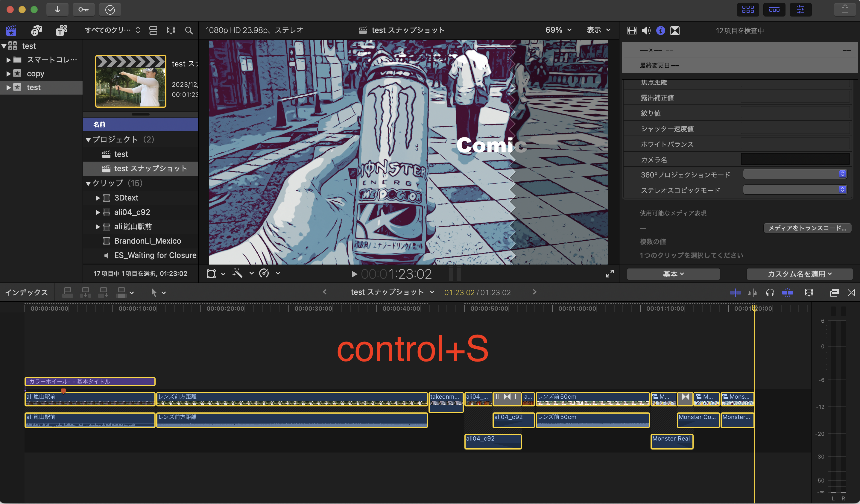Screen dimensions: 860x504
Task: Toggle audio skimming in the timeline
Action: [753, 292]
